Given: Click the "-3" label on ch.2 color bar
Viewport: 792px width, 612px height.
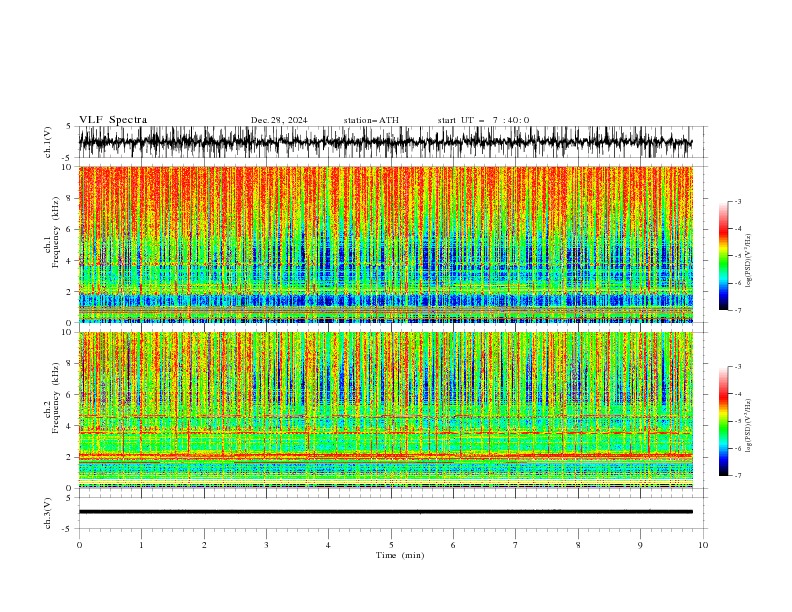Looking at the screenshot, I should coord(737,367).
